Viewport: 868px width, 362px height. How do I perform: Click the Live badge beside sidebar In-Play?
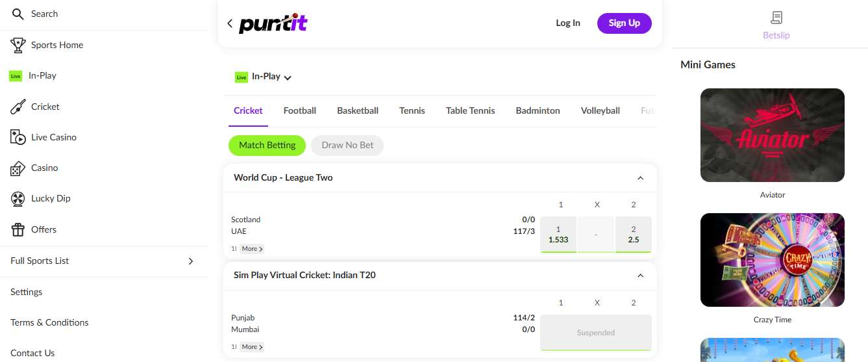[16, 76]
